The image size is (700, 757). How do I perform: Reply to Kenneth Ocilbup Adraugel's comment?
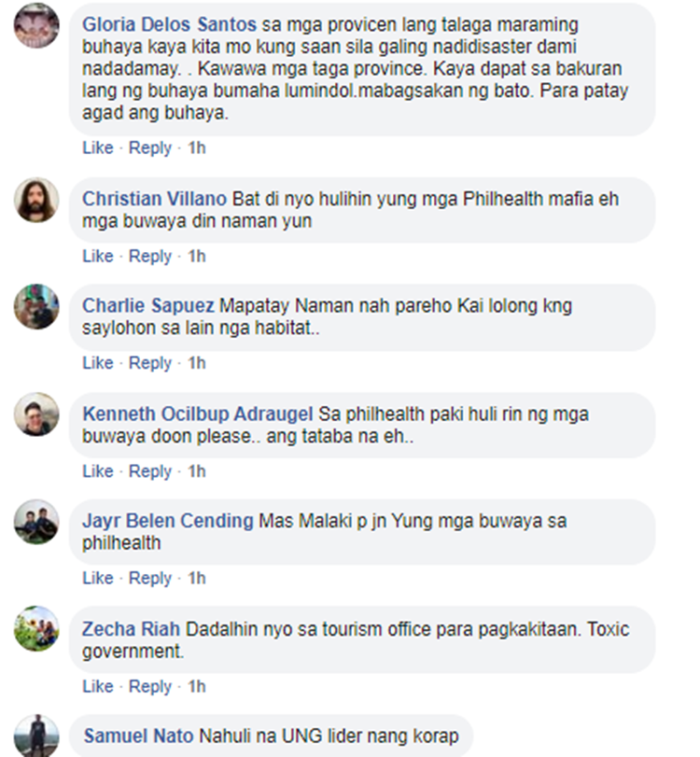tap(150, 470)
